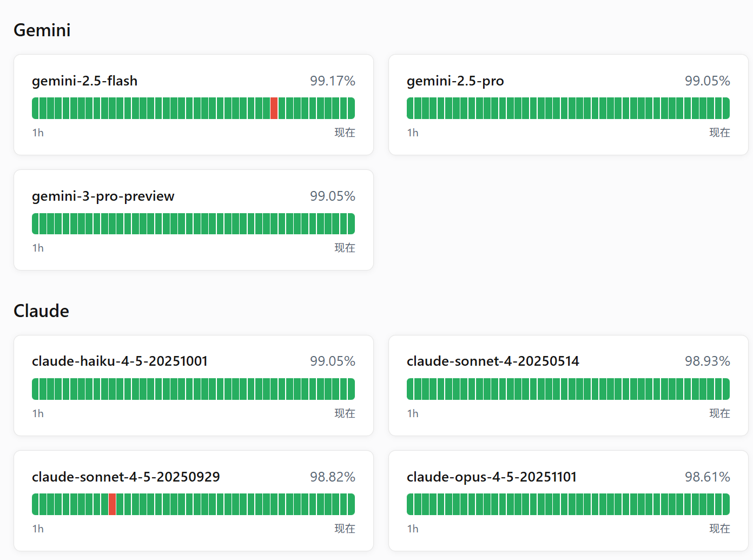Click the red segment in claude-sonnet-4-5-20250929 bar
This screenshot has width=753, height=560.
112,504
